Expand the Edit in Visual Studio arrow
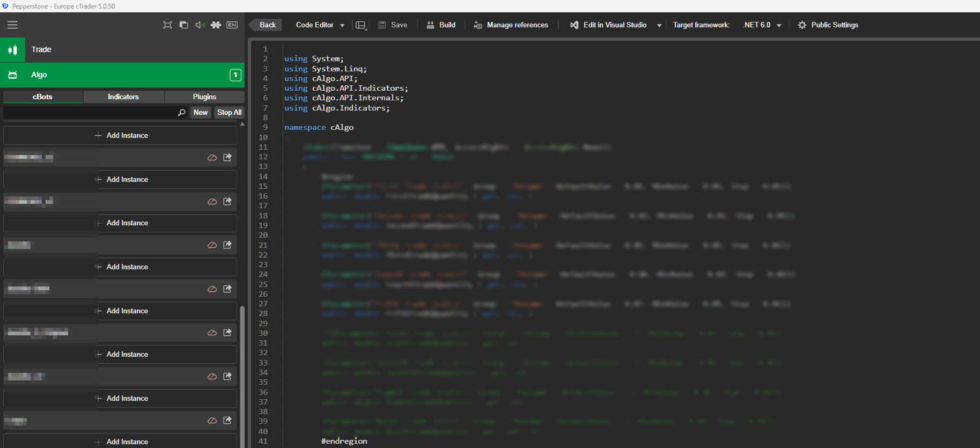Screen dimensions: 980x448 click(659, 25)
